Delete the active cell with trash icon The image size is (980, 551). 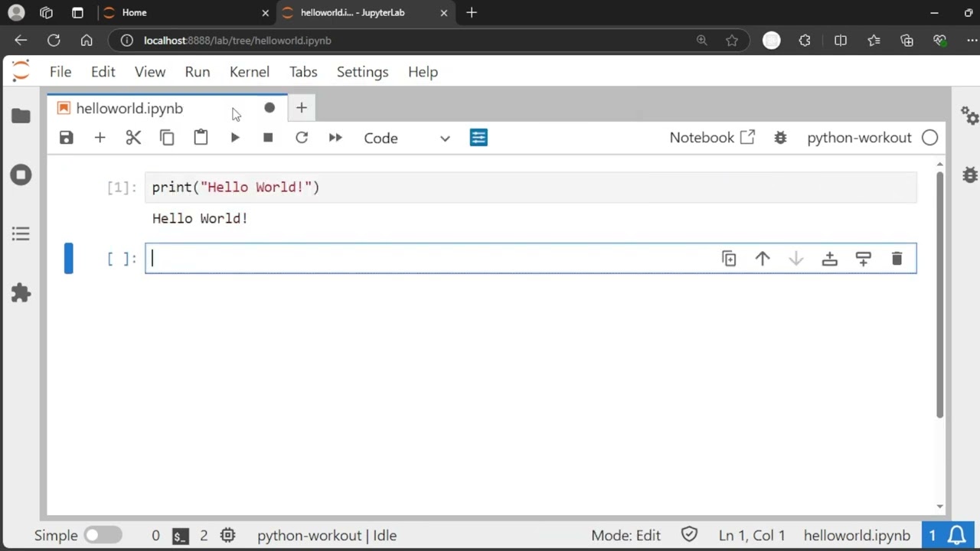pyautogui.click(x=897, y=259)
